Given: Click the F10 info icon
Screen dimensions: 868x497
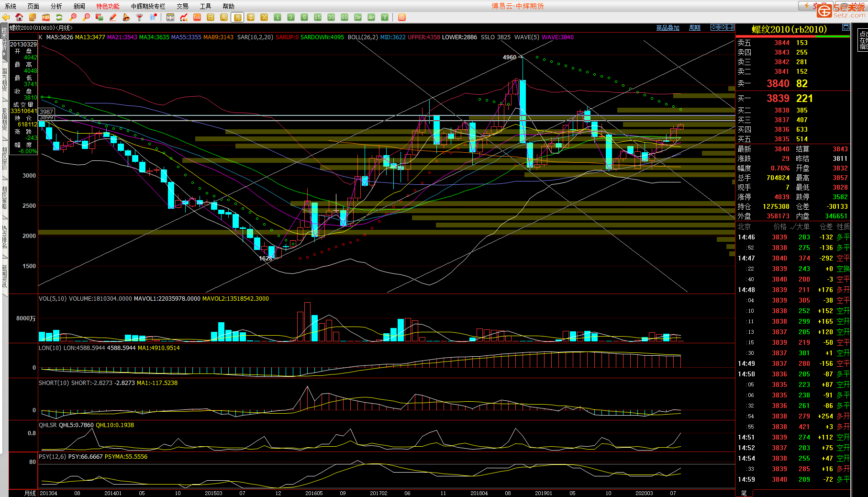Looking at the screenshot, I should coord(46,17).
